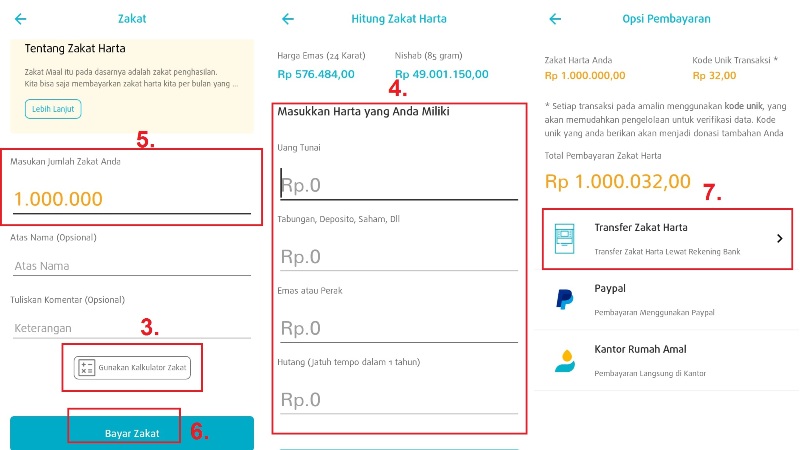This screenshot has height=450, width=800.
Task: Tap the Kantor Rumah Amal icon
Action: click(565, 360)
